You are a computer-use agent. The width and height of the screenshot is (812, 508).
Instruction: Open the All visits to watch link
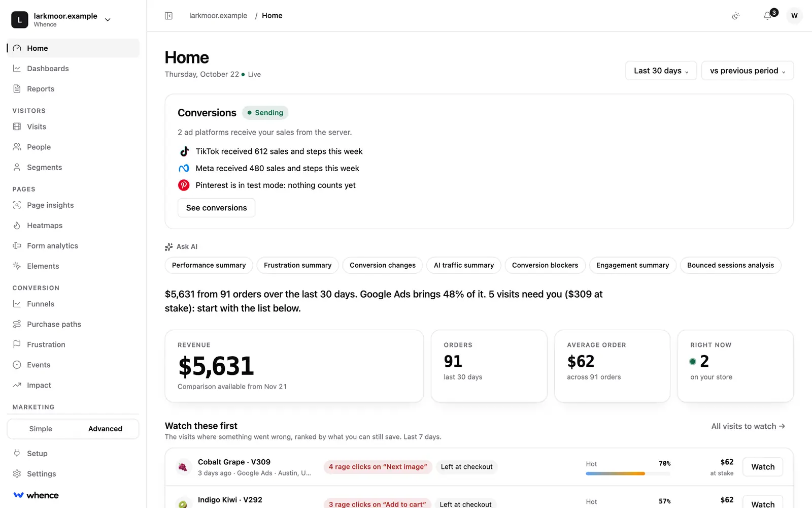(748, 426)
